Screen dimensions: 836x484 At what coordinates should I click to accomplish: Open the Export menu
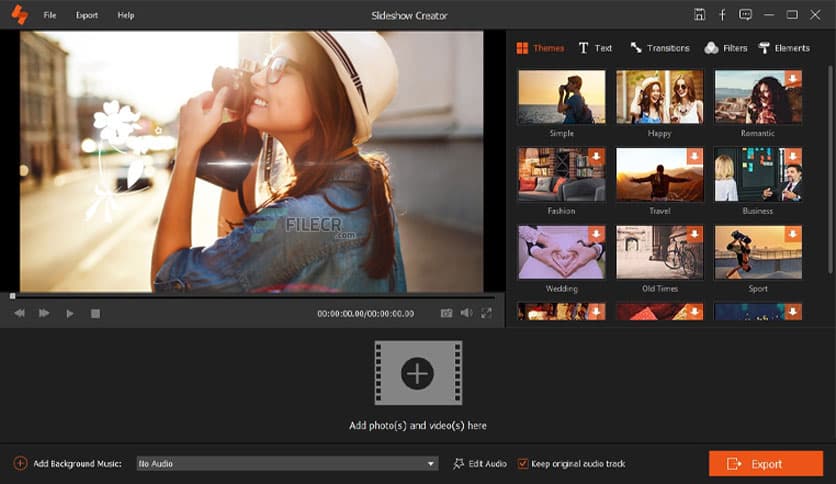[86, 15]
